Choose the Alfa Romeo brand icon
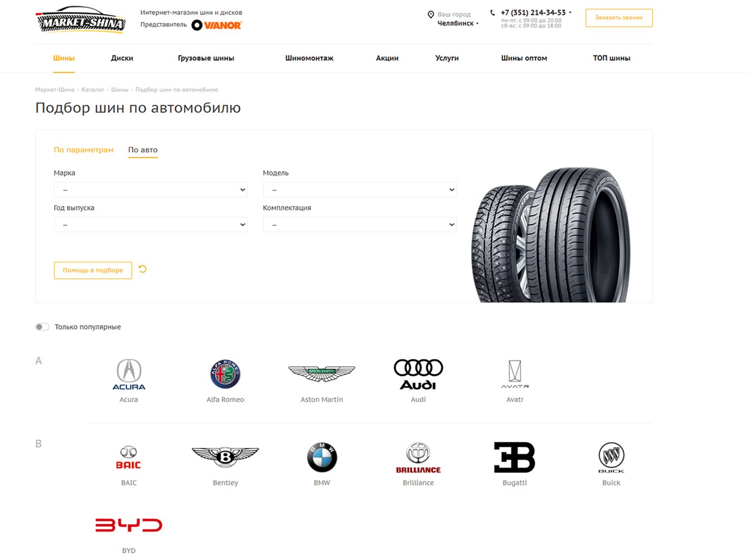Image resolution: width=748 pixels, height=560 pixels. 226,374
